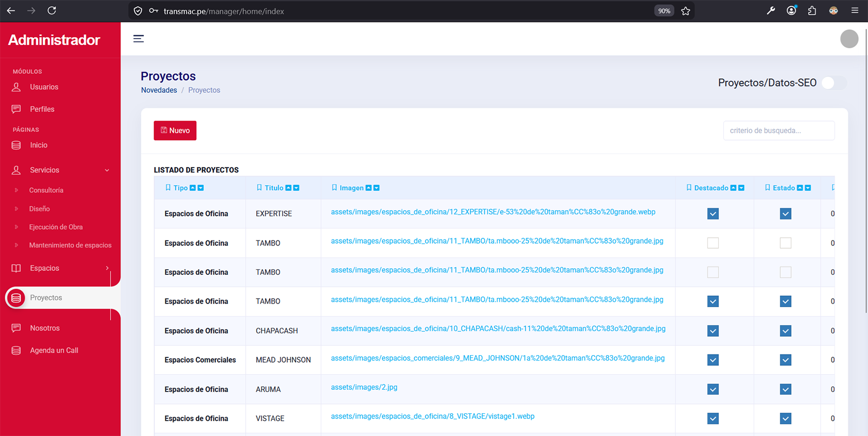The height and width of the screenshot is (436, 868).
Task: Sort Titulo column ascending arrow
Action: point(288,188)
